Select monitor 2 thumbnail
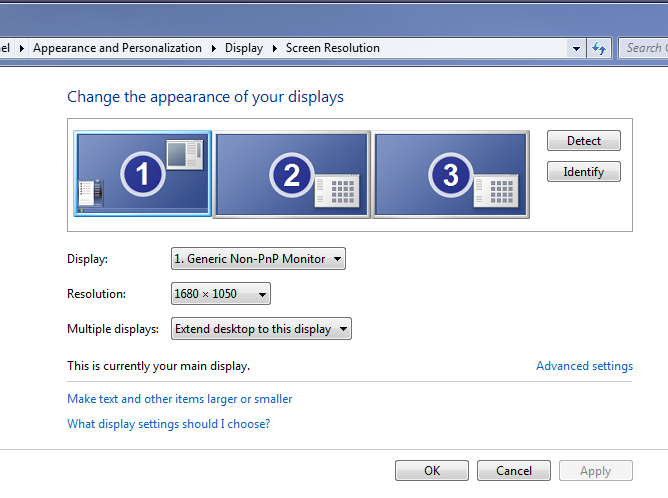Viewport: 668px width, 498px height. (x=292, y=175)
